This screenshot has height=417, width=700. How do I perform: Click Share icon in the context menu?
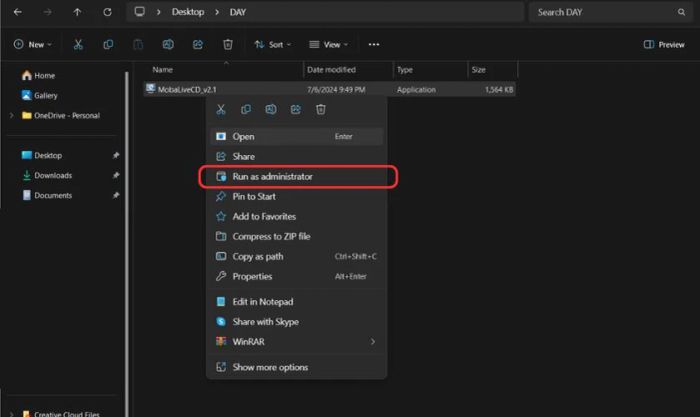pyautogui.click(x=296, y=109)
